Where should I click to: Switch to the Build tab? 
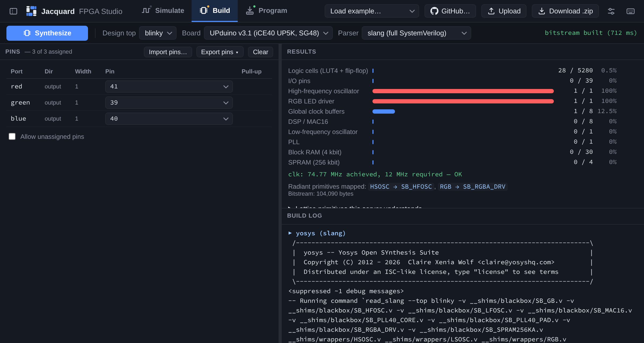[x=215, y=11]
